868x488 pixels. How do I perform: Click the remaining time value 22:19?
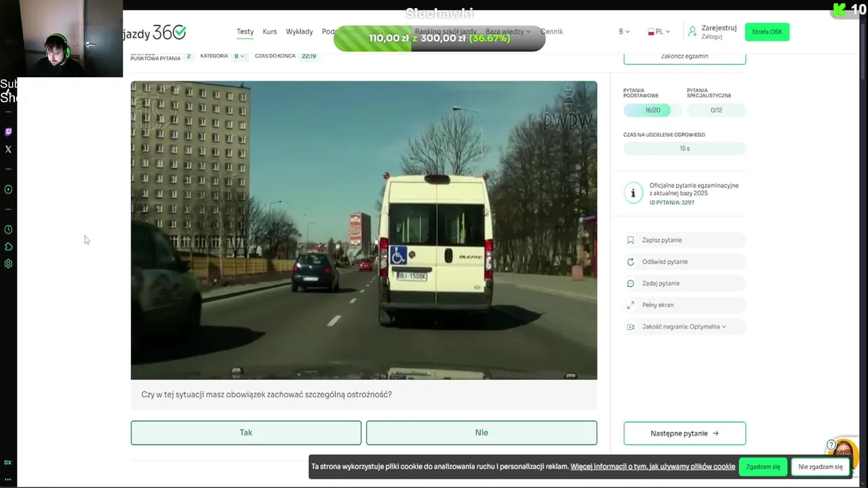pyautogui.click(x=309, y=56)
